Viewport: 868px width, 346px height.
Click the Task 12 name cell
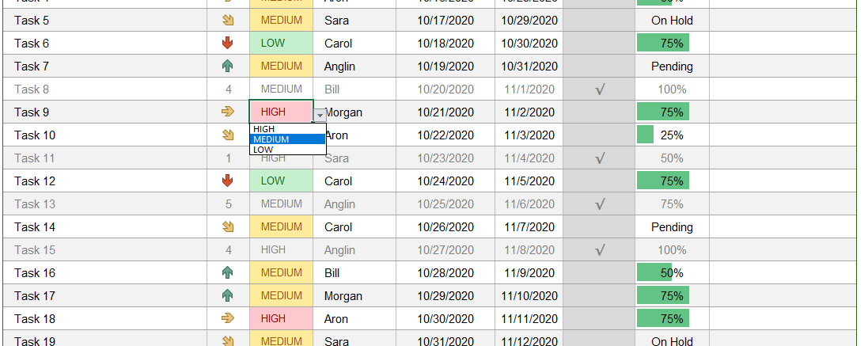coord(104,181)
